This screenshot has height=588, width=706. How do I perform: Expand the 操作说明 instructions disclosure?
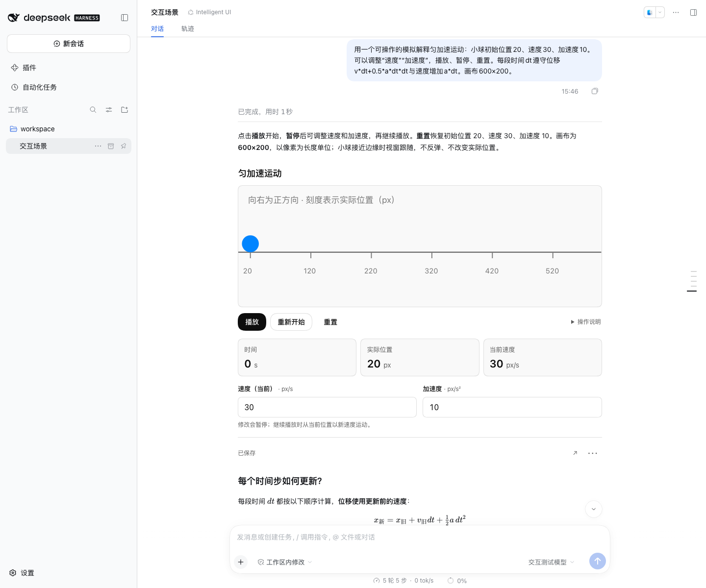(585, 322)
